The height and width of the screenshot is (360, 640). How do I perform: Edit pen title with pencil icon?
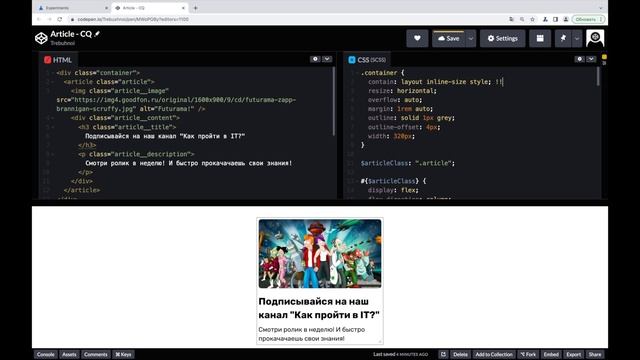97,34
